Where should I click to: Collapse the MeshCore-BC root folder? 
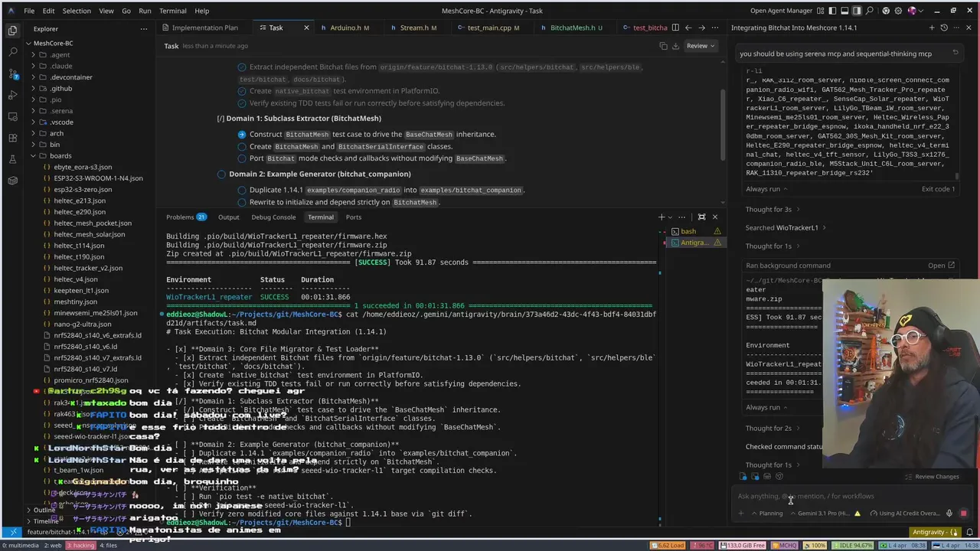(x=53, y=44)
